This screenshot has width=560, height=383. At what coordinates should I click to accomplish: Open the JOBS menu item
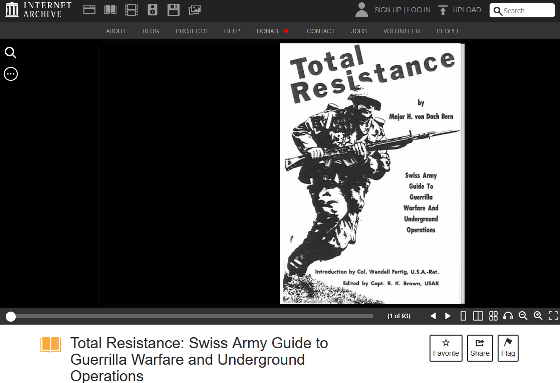(359, 31)
